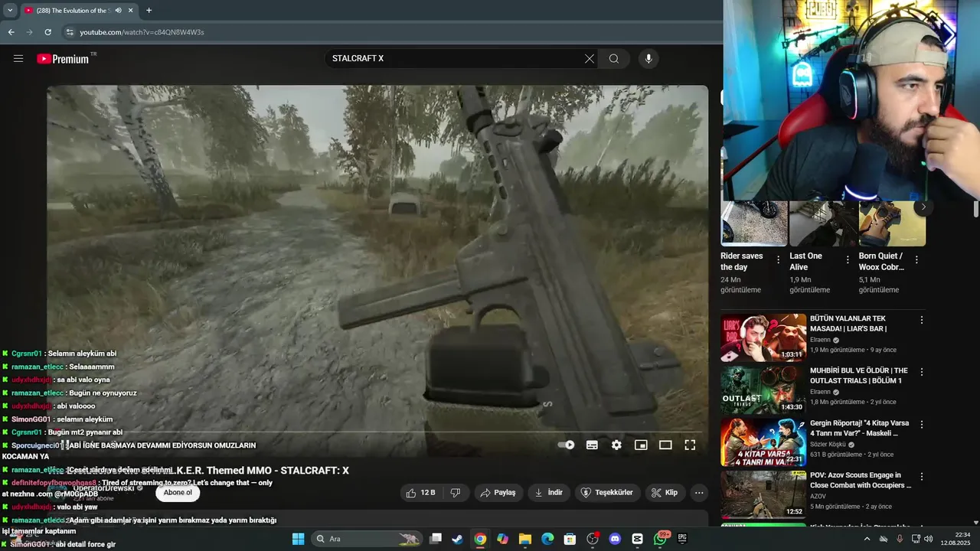This screenshot has height=551, width=980.
Task: Click the Paylaş share button
Action: pos(498,493)
